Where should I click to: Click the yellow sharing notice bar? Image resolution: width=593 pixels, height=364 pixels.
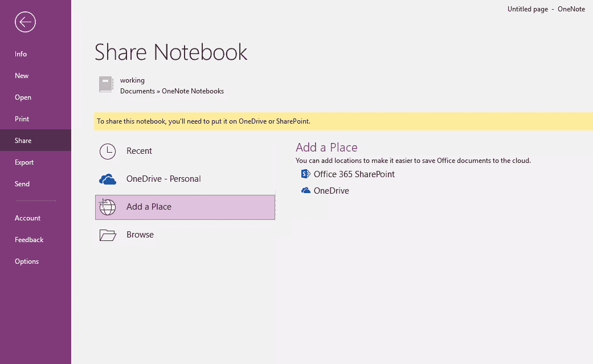pyautogui.click(x=342, y=121)
